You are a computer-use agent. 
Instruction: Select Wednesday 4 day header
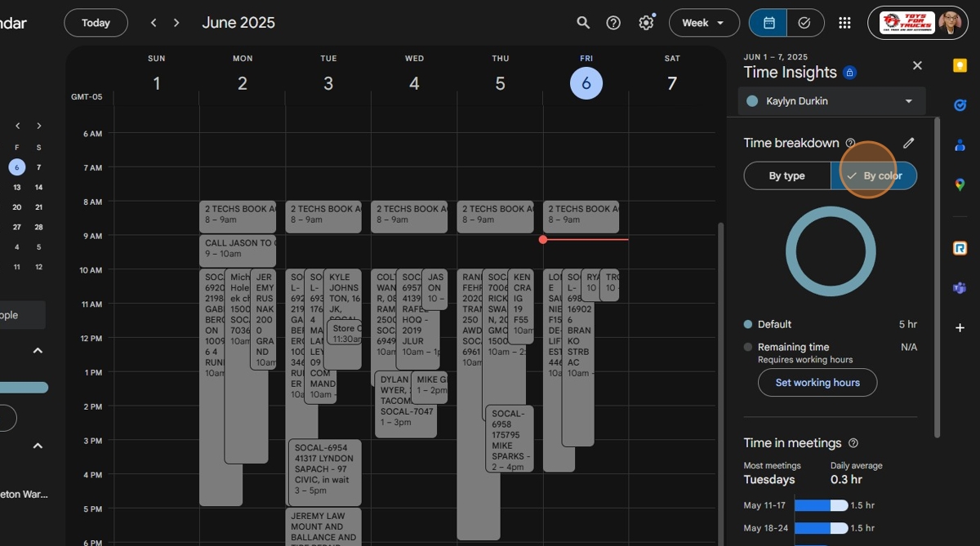[x=414, y=83]
